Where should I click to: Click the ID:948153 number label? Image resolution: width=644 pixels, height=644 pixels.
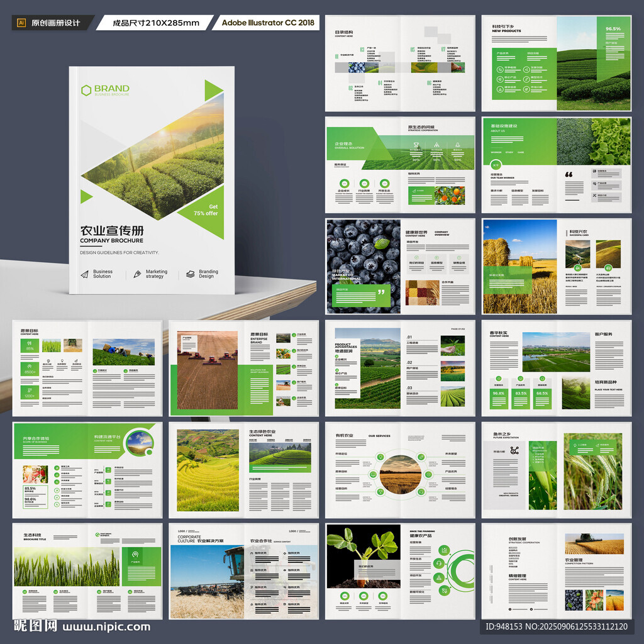click(x=504, y=627)
